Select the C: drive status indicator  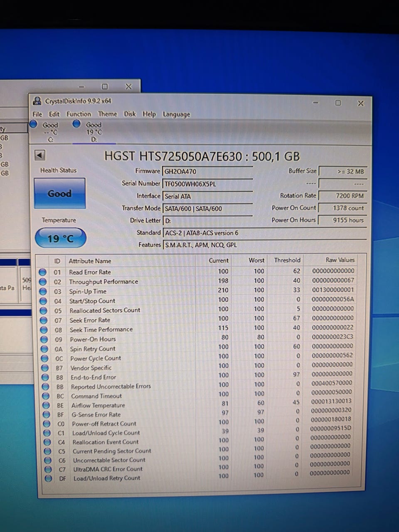coord(44,131)
